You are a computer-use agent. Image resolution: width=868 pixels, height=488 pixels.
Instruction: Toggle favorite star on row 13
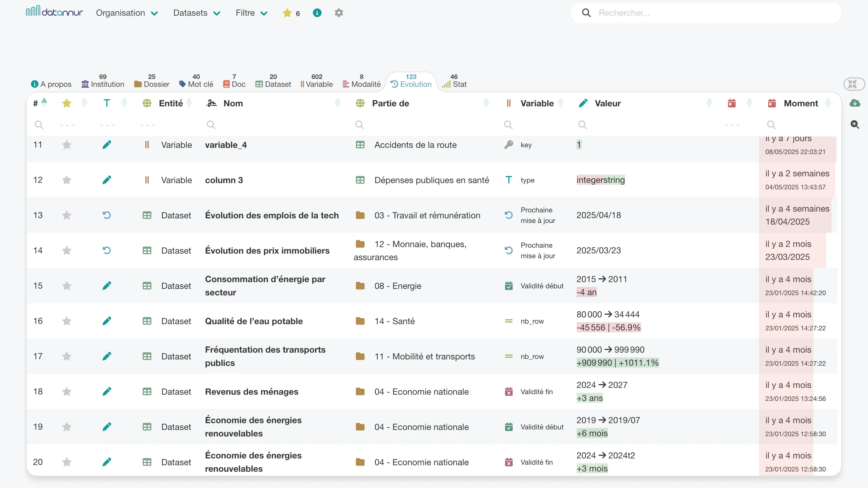pos(67,215)
